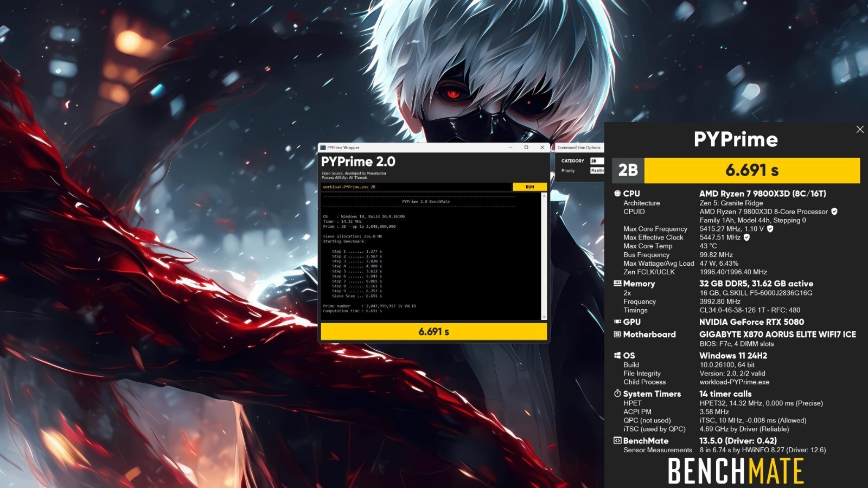The width and height of the screenshot is (868, 488).
Task: Click the CPU chip icon in BenchMate panel
Action: tap(617, 193)
